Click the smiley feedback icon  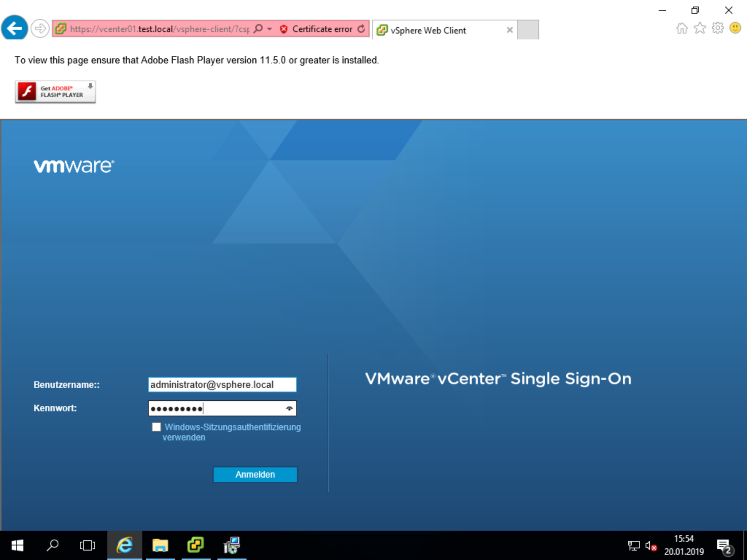(x=735, y=28)
